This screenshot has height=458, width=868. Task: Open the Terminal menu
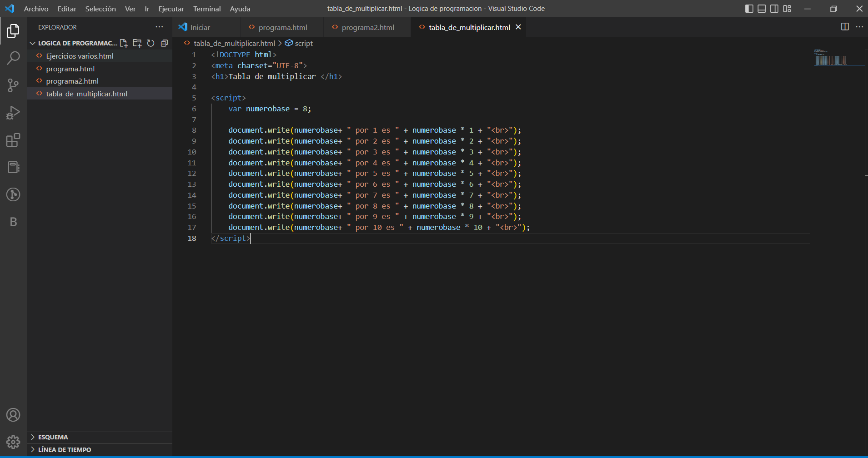207,9
